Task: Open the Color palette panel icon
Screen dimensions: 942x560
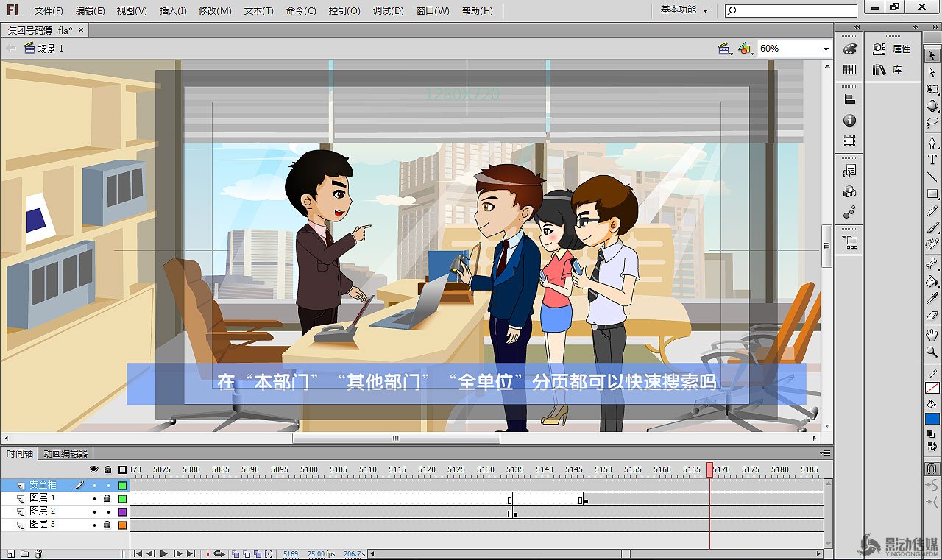Action: tap(850, 49)
